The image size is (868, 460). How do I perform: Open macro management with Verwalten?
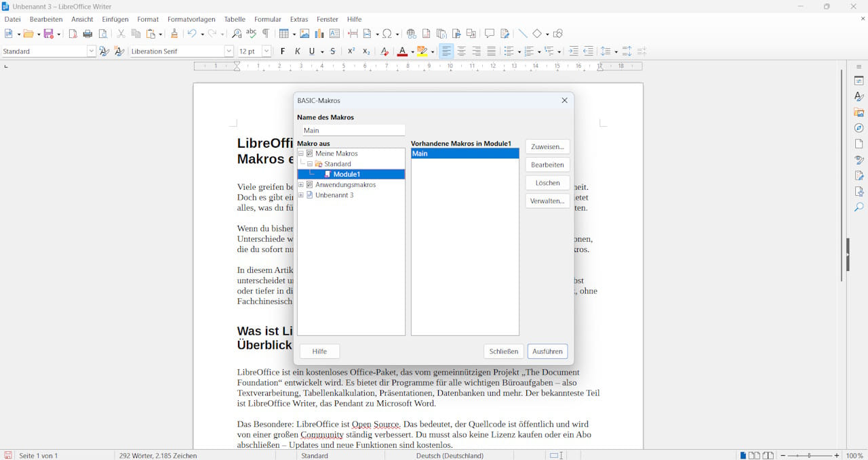coord(547,201)
